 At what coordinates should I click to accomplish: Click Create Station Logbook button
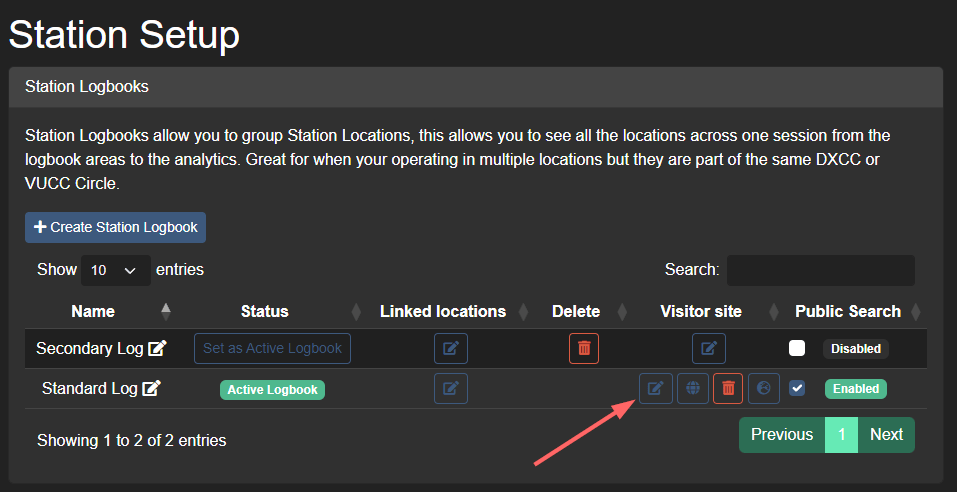pyautogui.click(x=115, y=227)
